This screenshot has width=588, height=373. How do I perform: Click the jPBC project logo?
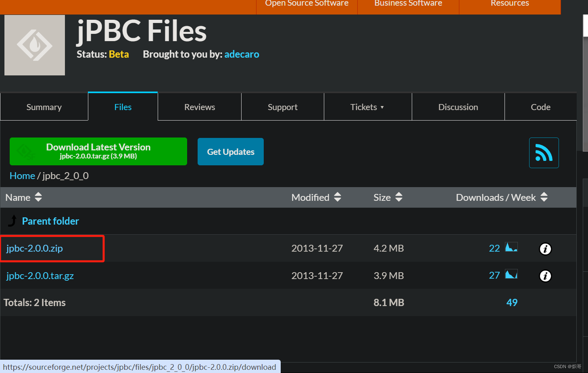point(35,45)
